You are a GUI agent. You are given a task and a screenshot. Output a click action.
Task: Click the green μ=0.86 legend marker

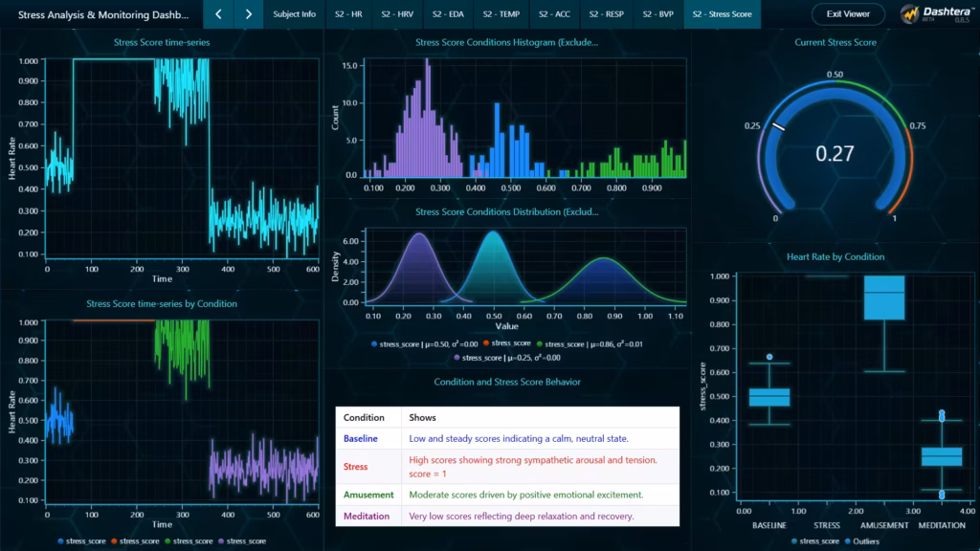pyautogui.click(x=540, y=342)
